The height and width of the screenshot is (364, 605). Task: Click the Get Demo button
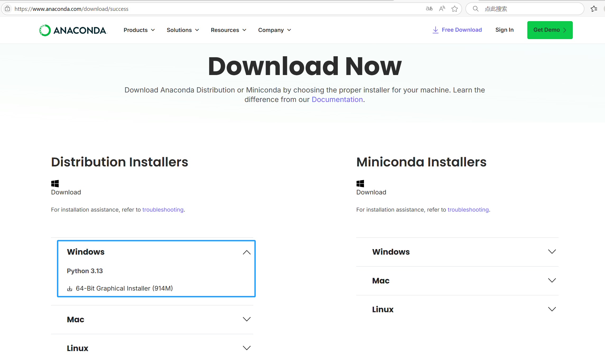[550, 30]
